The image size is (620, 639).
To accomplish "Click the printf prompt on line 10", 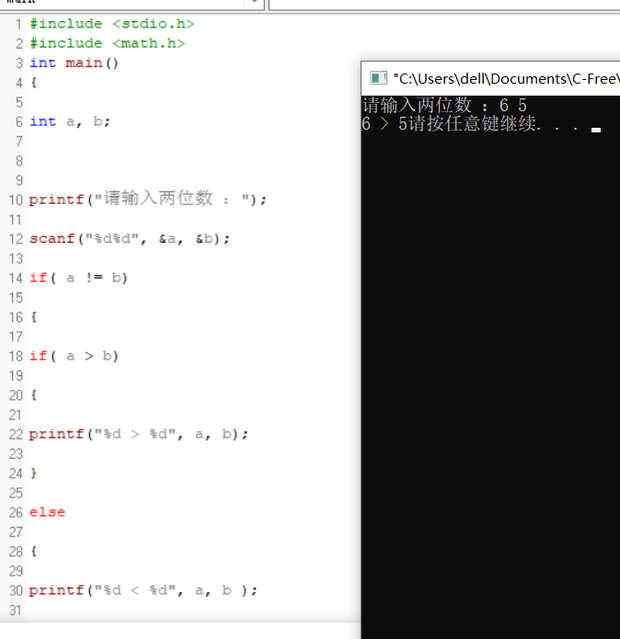I will pyautogui.click(x=148, y=199).
